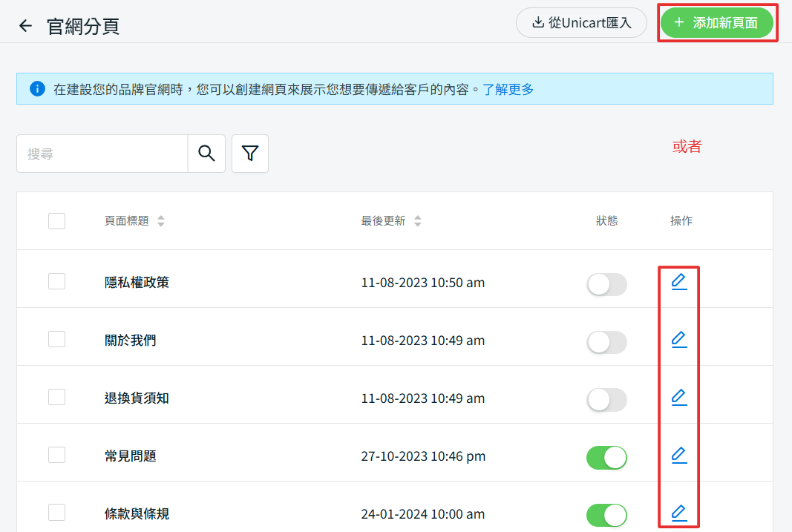Open the filter funnel icon
Viewport: 792px width, 532px height.
pos(250,154)
